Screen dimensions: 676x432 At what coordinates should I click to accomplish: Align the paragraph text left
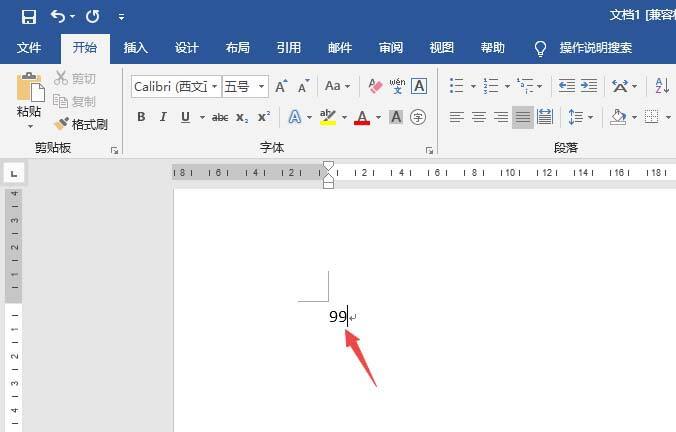pyautogui.click(x=457, y=117)
